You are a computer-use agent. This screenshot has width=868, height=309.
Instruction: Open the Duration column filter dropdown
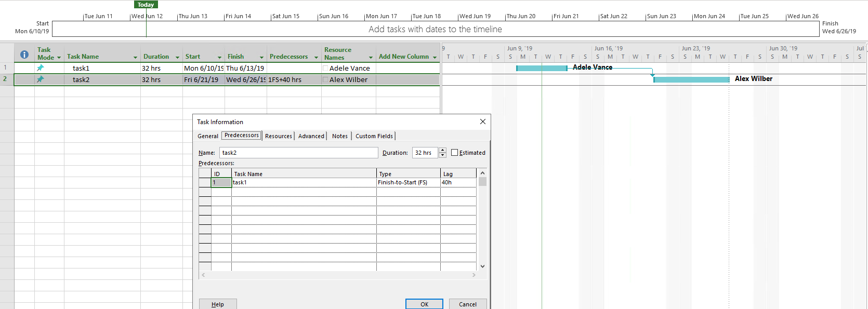(x=177, y=57)
